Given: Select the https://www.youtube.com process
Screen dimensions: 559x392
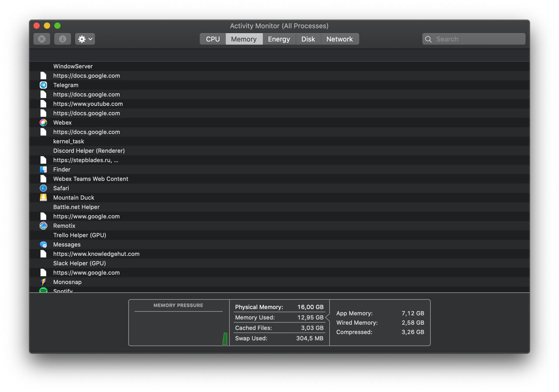Looking at the screenshot, I should pos(279,104).
